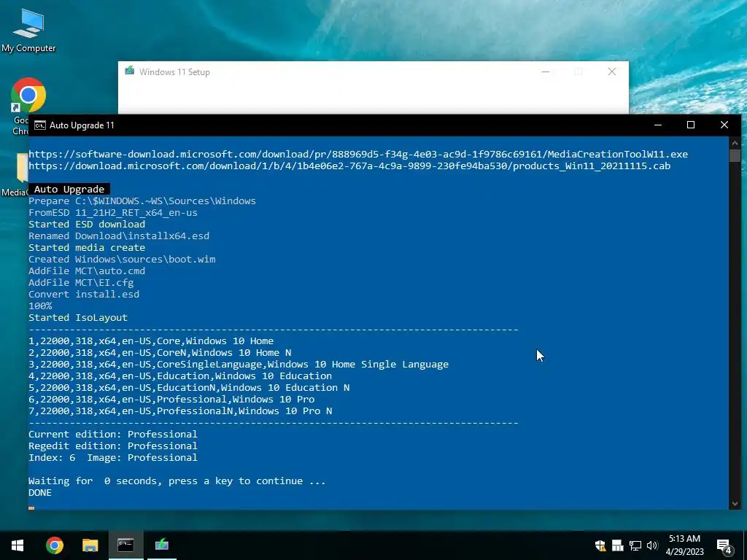Launch Chrome from the taskbar
Screen dimensions: 747x560
pos(54,545)
